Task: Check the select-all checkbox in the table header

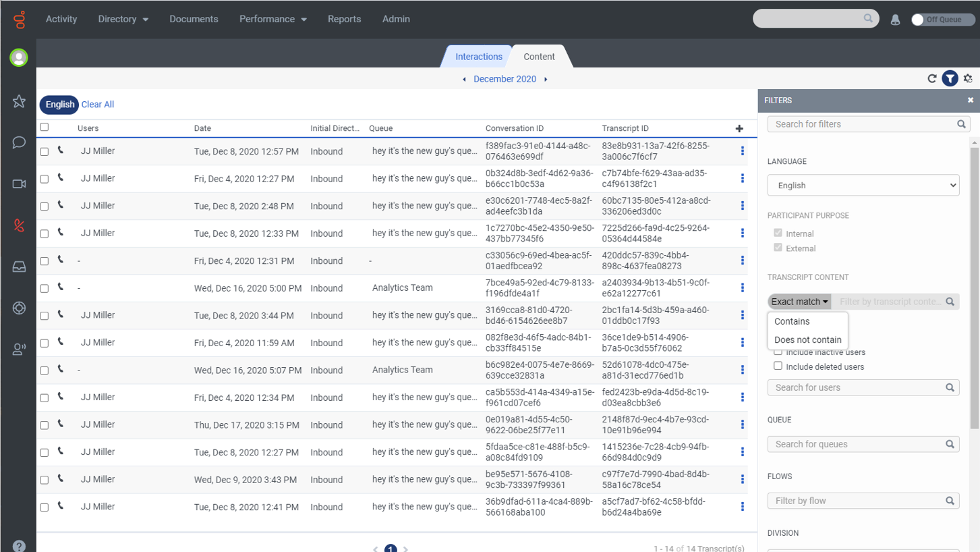Action: pos(44,126)
